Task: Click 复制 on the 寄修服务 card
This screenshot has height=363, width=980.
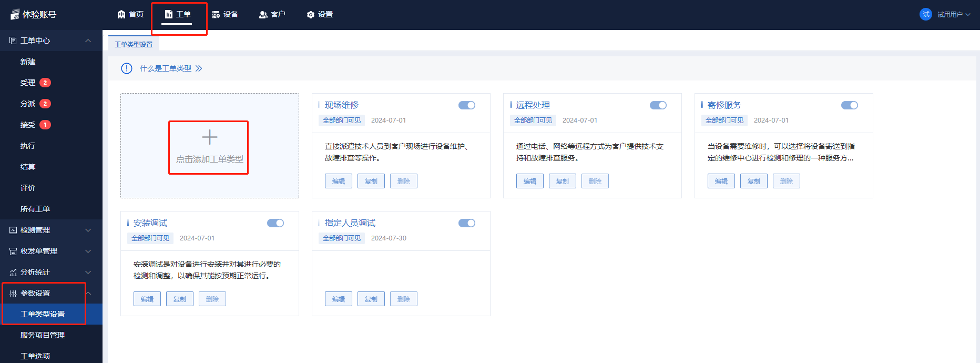Action: [x=754, y=181]
